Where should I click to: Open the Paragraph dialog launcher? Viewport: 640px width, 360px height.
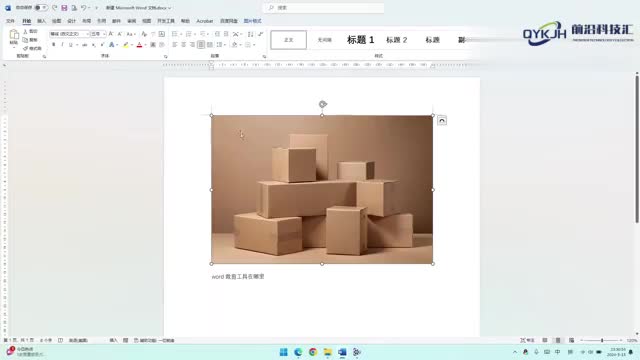click(264, 56)
